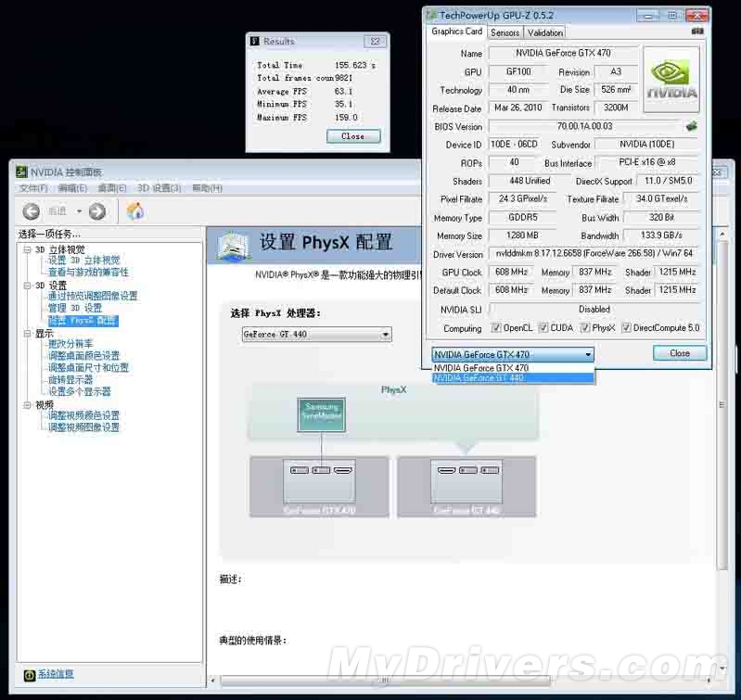This screenshot has height=700, width=741.
Task: Click the BIOS save chip icon in GPU-Z
Action: [x=691, y=126]
